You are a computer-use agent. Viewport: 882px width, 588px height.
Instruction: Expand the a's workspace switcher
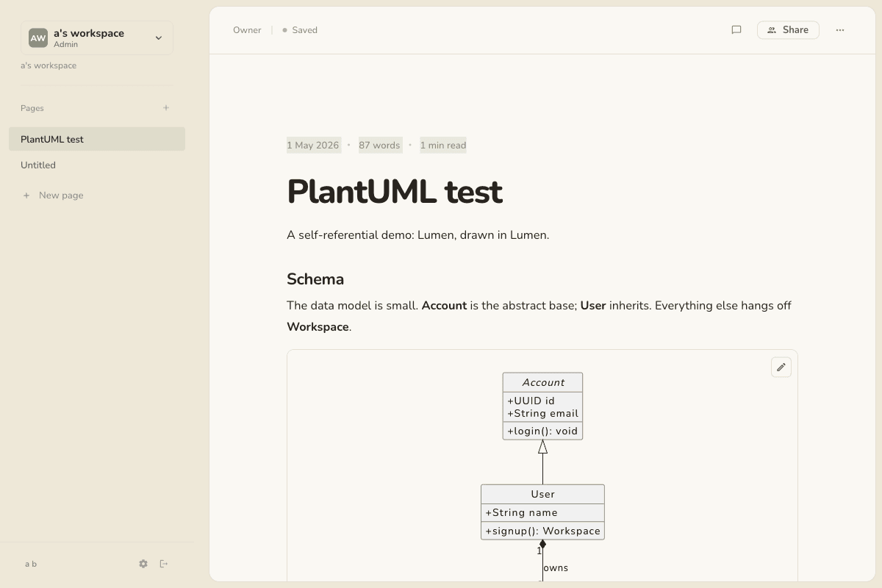click(x=97, y=37)
